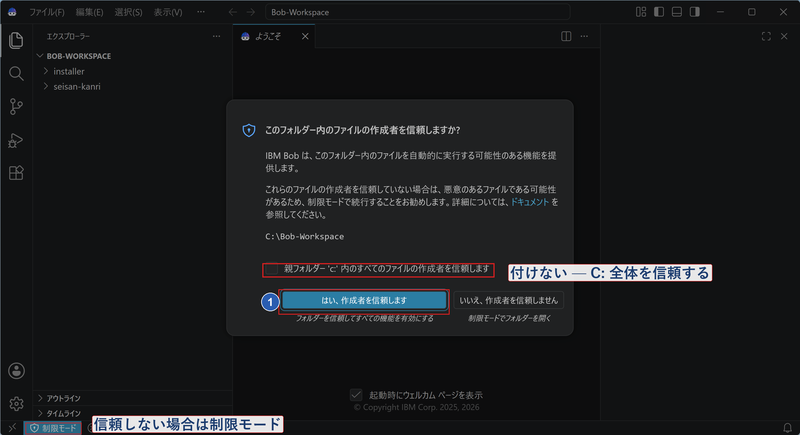The height and width of the screenshot is (435, 800).
Task: Open the 編集(E) menu
Action: [89, 12]
